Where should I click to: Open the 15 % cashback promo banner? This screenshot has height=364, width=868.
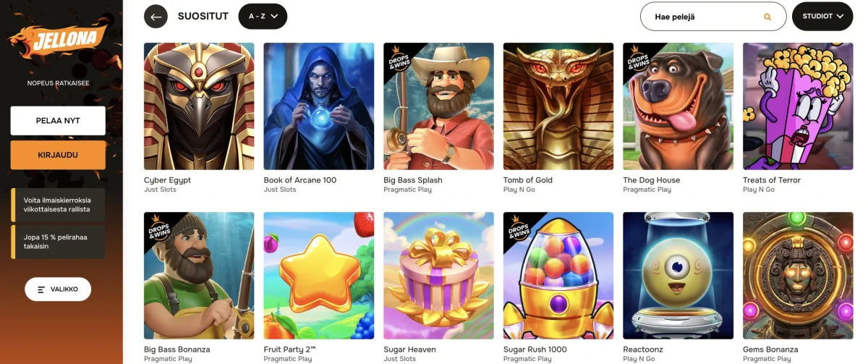58,242
